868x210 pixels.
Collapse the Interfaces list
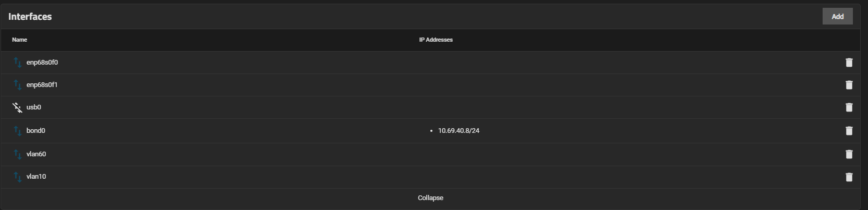[430, 198]
